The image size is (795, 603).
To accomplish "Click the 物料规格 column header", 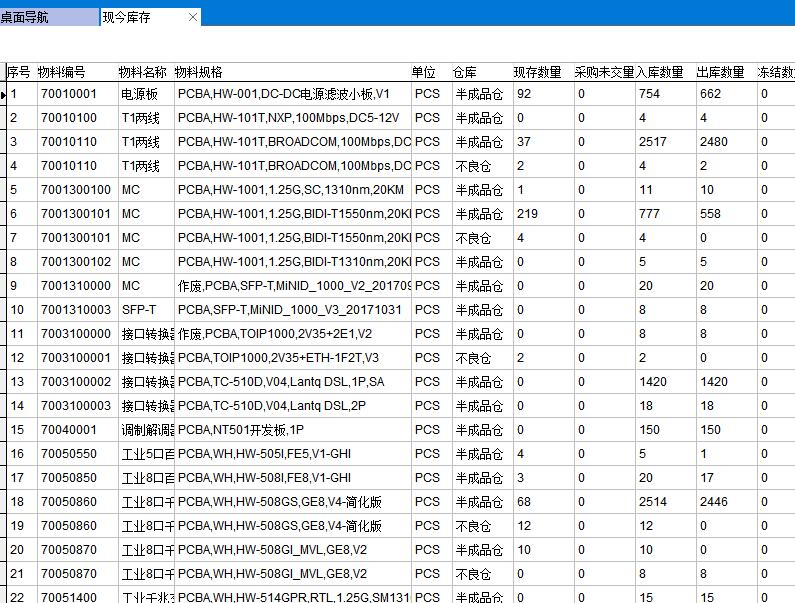I will point(200,72).
